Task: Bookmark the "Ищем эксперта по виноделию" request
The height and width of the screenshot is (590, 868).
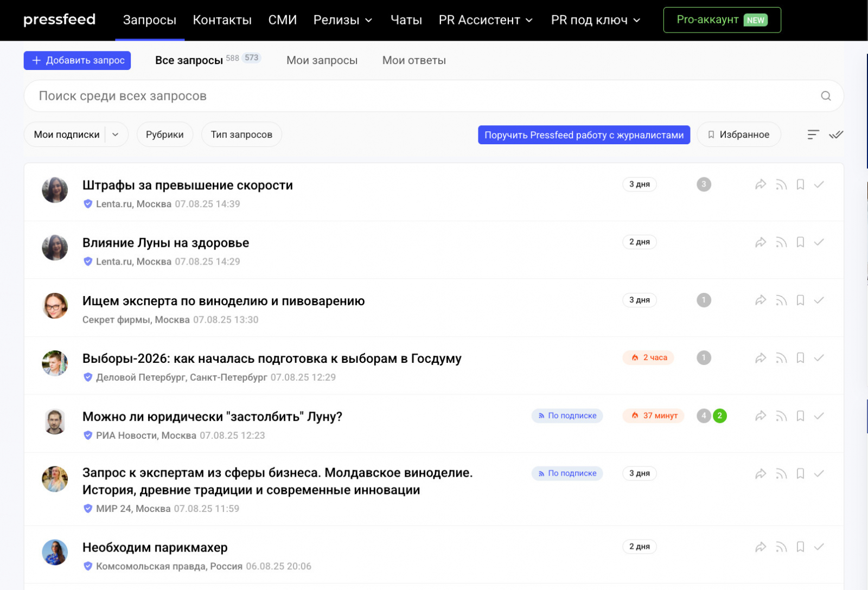Action: coord(800,300)
